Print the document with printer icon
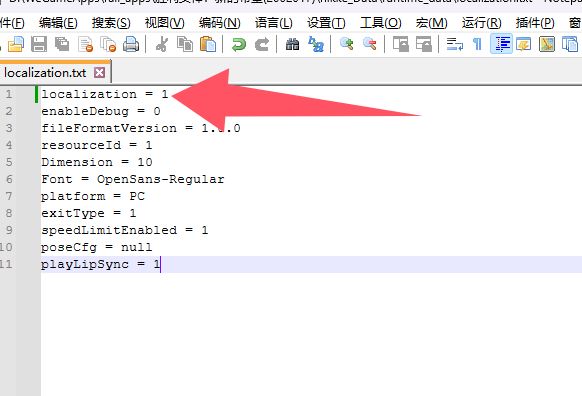The height and width of the screenshot is (396, 582). pos(131,44)
